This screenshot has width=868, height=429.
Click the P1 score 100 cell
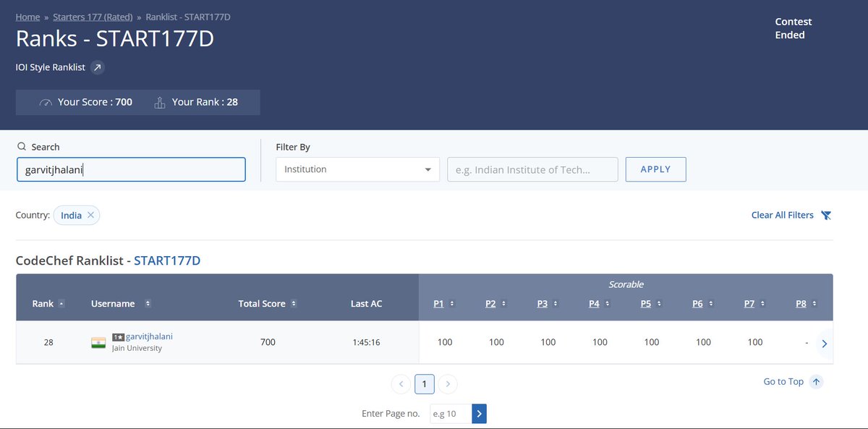click(445, 342)
